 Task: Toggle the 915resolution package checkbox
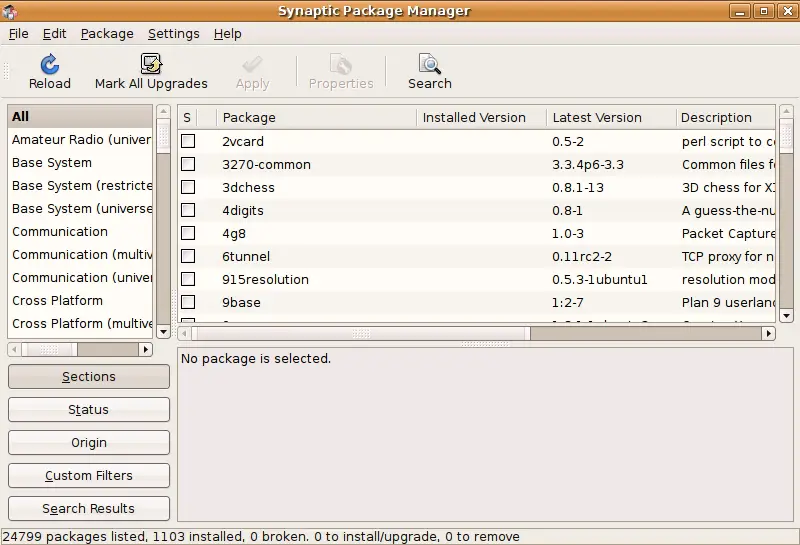(188, 279)
